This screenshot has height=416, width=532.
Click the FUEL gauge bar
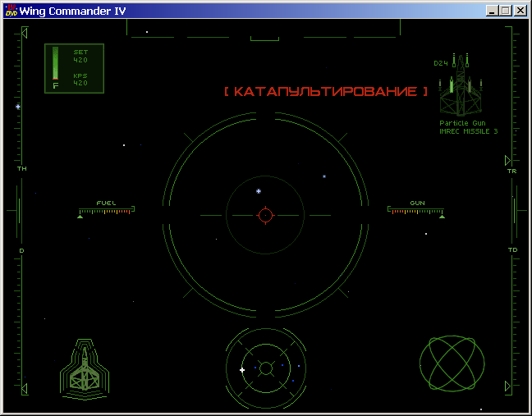pyautogui.click(x=107, y=210)
